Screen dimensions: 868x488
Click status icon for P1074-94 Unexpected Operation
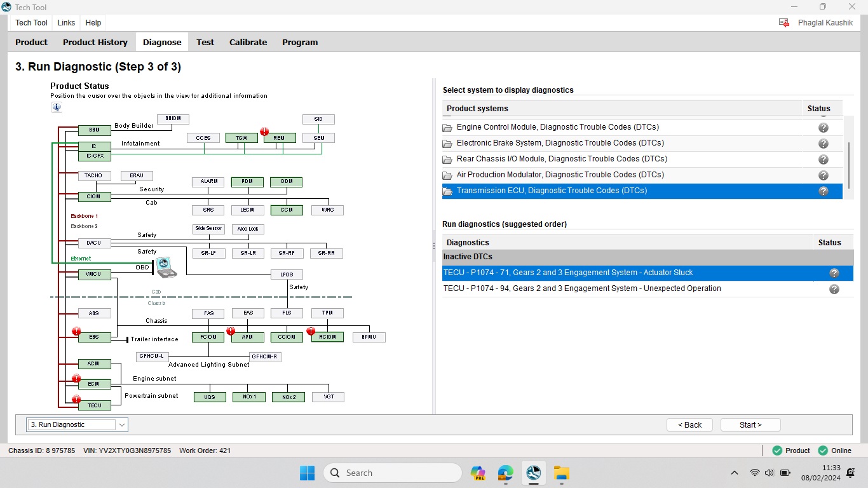coord(834,289)
